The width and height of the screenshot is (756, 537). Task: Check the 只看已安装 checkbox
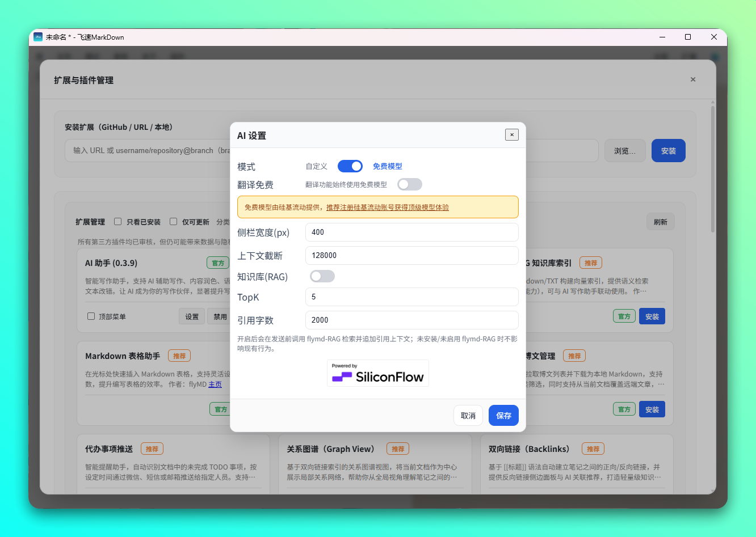pyautogui.click(x=118, y=222)
